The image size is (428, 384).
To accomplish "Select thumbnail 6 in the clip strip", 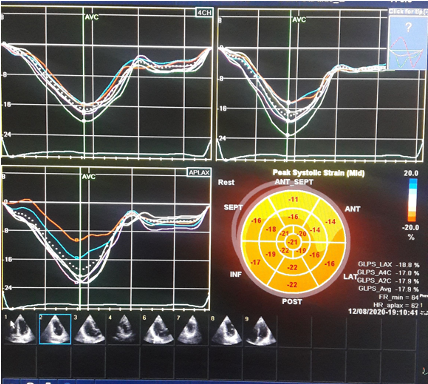I will coord(158,329).
